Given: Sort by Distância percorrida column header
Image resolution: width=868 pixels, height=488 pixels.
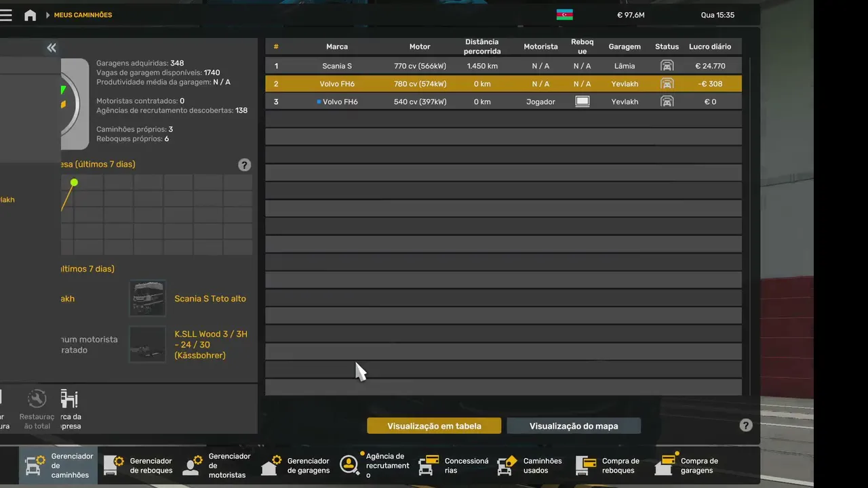Looking at the screenshot, I should pyautogui.click(x=482, y=47).
